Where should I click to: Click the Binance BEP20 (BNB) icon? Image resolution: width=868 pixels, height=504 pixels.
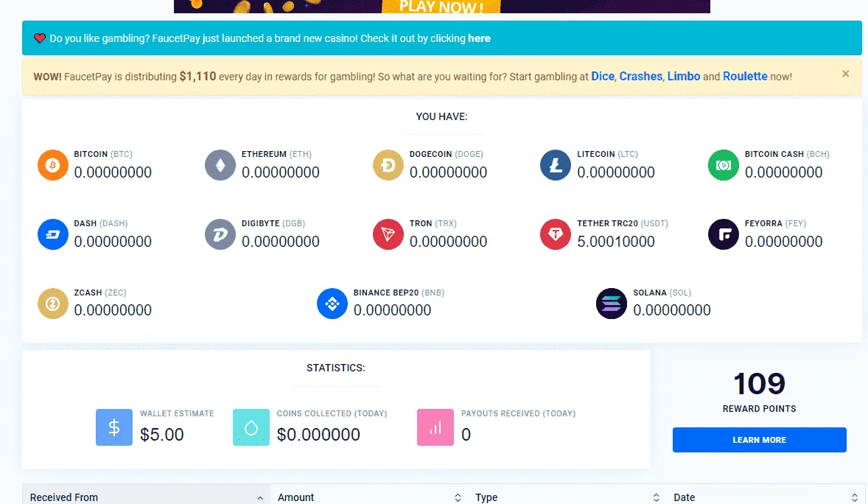coord(332,304)
